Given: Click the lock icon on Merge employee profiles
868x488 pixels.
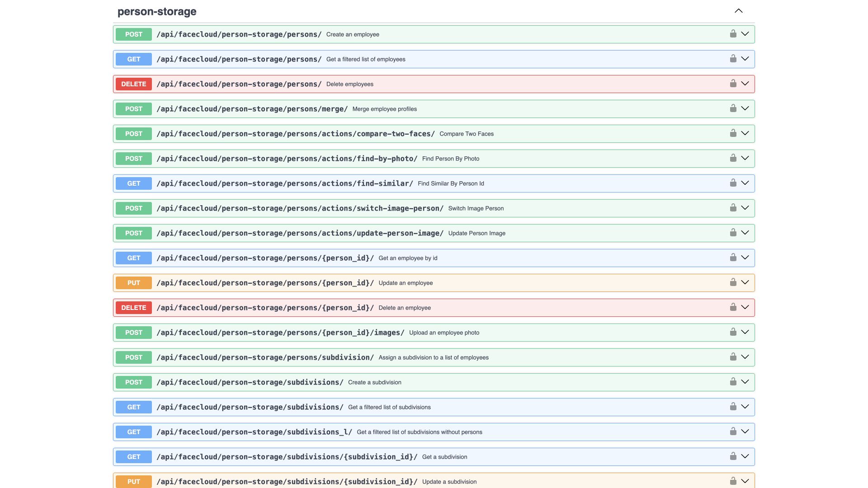Looking at the screenshot, I should tap(733, 108).
